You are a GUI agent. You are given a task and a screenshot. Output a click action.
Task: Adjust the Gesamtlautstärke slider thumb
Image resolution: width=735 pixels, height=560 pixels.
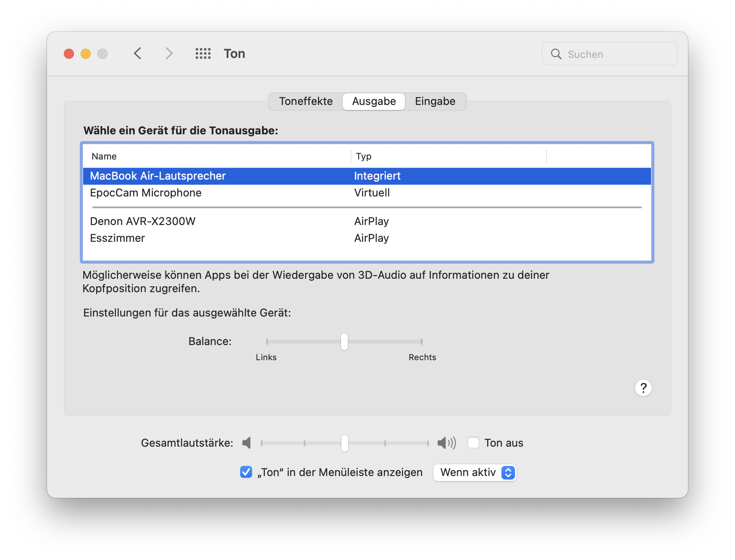[345, 443]
